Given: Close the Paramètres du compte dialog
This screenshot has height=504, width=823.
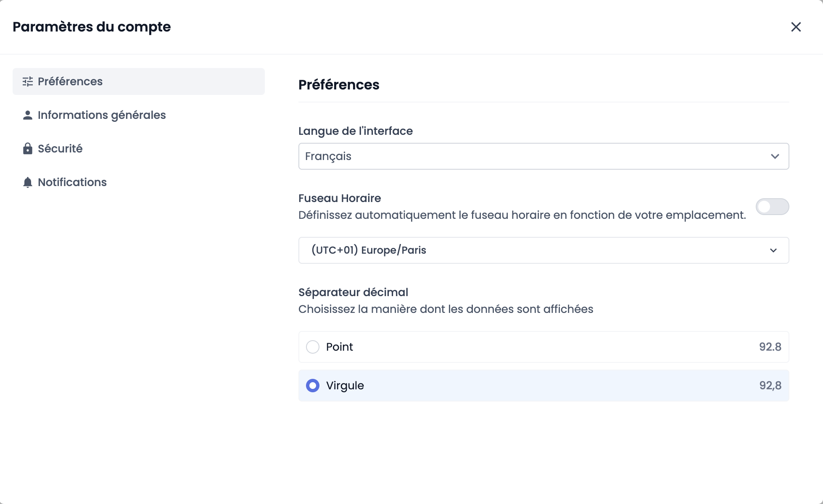Looking at the screenshot, I should 796,27.
